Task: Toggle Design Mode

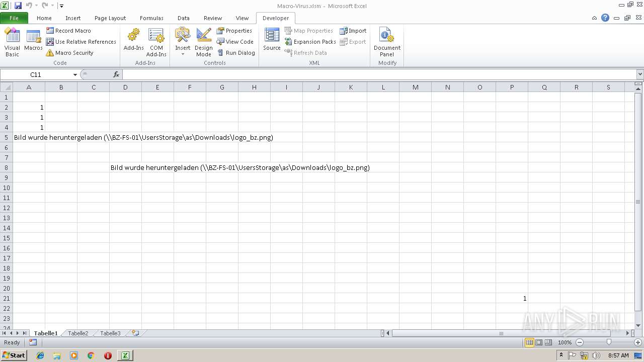Action: (203, 42)
